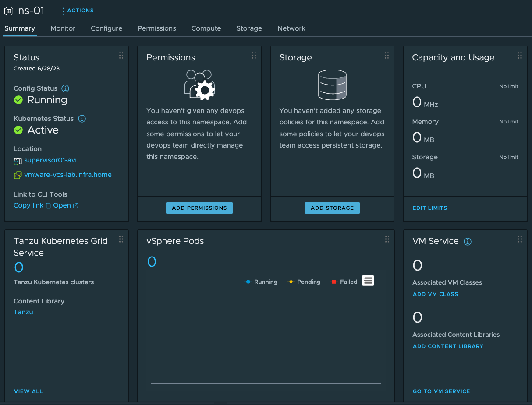This screenshot has width=532, height=405.
Task: Switch to the Monitor tab
Action: point(63,28)
